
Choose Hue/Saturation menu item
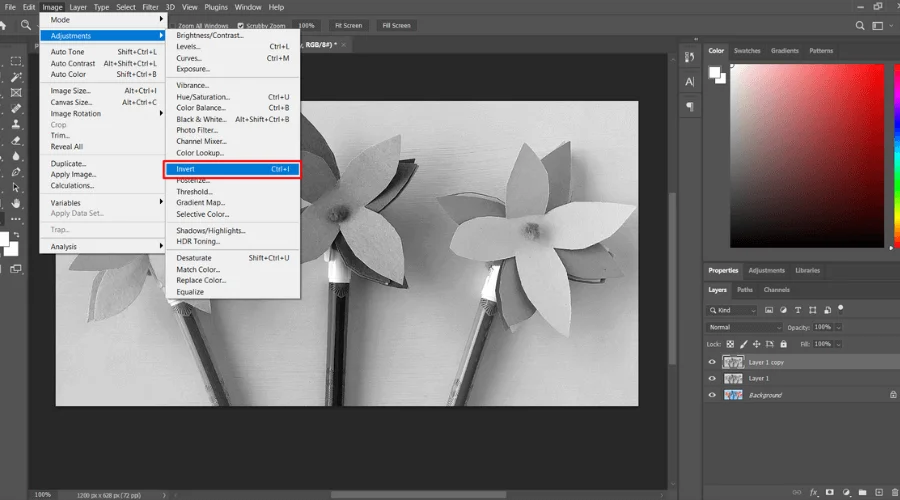coord(232,97)
